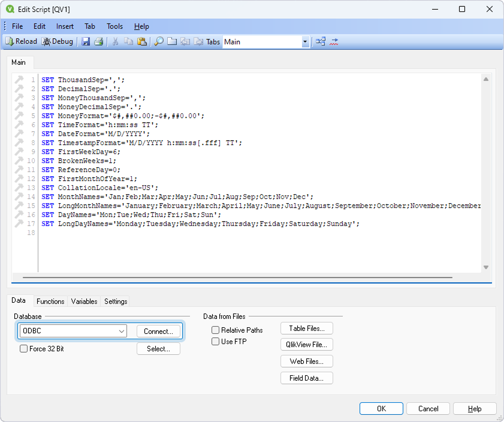Image resolution: width=504 pixels, height=422 pixels.
Task: Click the Reload script icon
Action: point(21,41)
